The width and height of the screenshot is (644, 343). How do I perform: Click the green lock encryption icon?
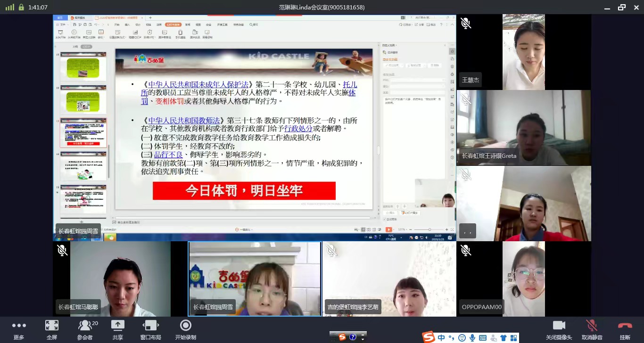21,7
